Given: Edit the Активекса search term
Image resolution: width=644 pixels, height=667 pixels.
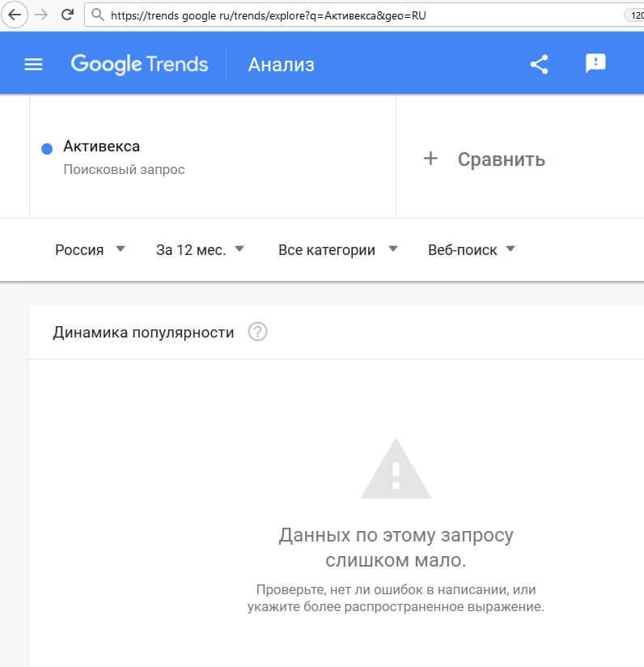Looking at the screenshot, I should [102, 147].
